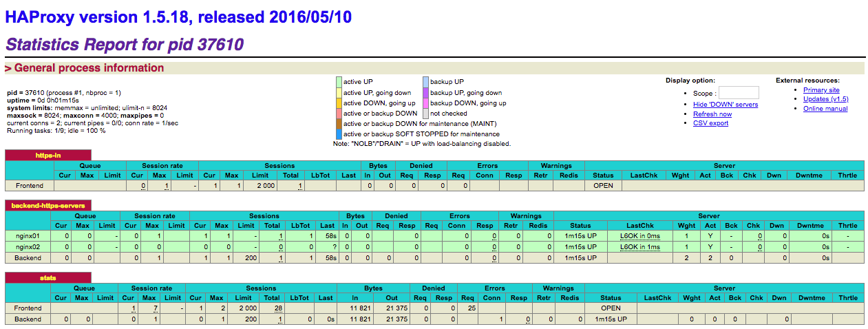The height and width of the screenshot is (329, 868).
Task: Click the nginx01 server row name
Action: click(x=28, y=236)
